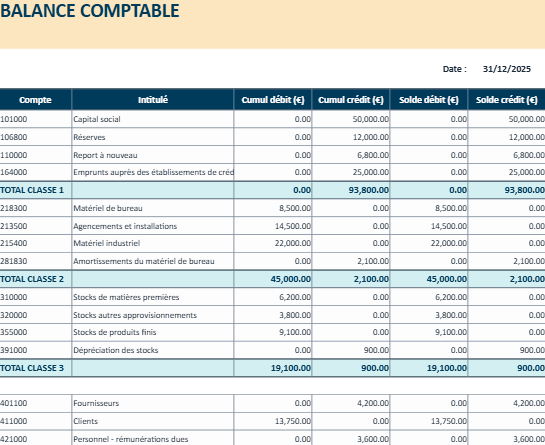Click Total Classe 3 solde débit 19,100.00

[x=447, y=368]
